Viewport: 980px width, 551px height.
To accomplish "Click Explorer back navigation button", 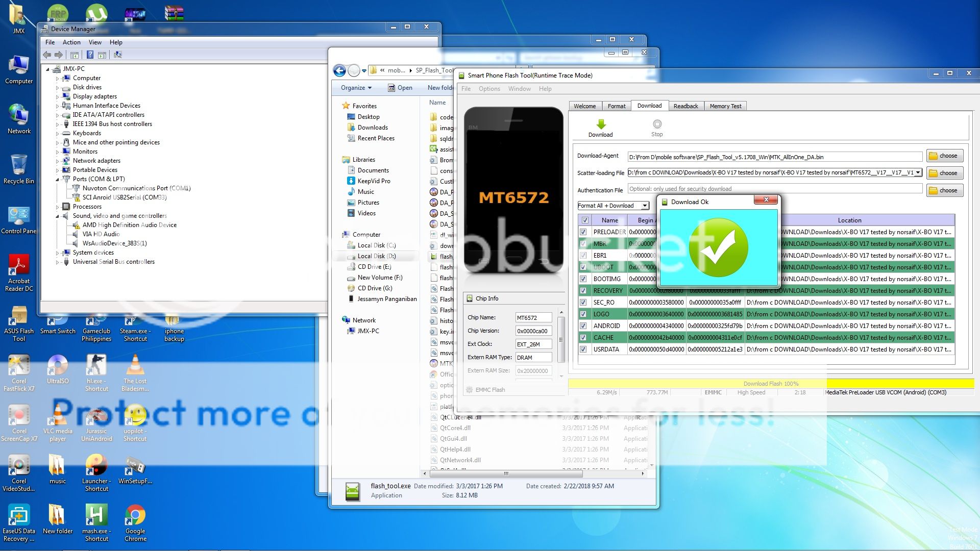I will 339,70.
